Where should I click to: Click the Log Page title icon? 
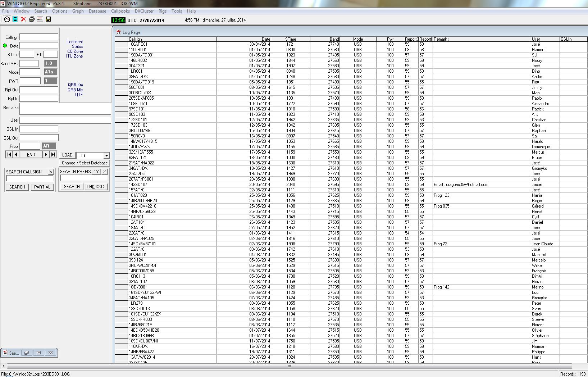(x=119, y=32)
